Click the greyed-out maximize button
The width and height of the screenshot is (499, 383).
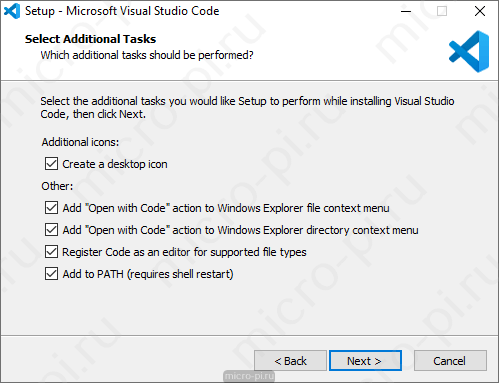click(x=442, y=11)
